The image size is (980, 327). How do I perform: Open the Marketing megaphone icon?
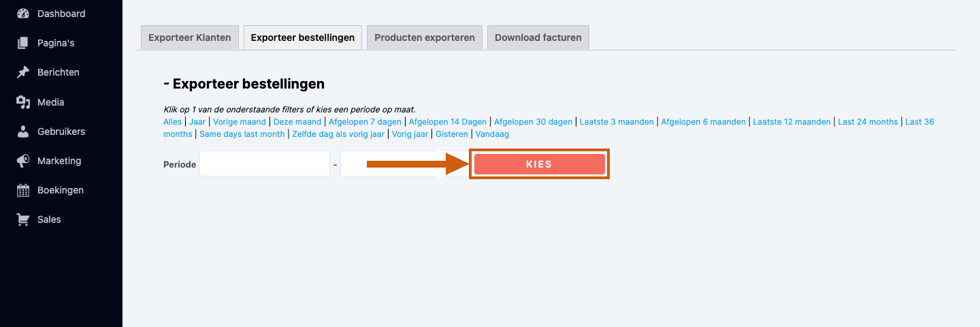(x=23, y=161)
